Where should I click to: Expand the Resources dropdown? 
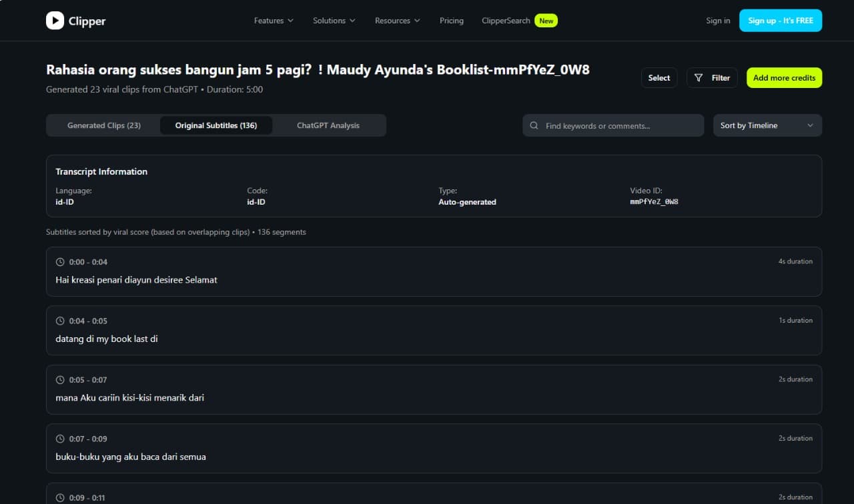click(397, 21)
